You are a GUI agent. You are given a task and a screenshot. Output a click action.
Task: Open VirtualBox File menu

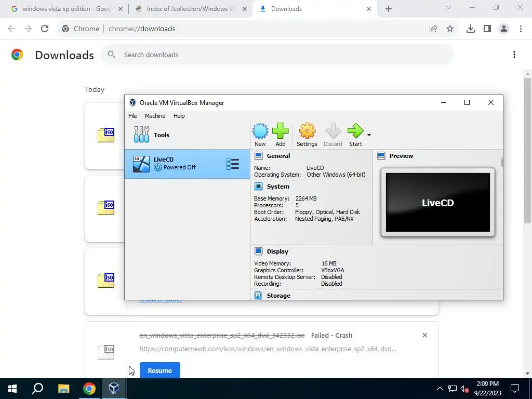[x=132, y=116]
